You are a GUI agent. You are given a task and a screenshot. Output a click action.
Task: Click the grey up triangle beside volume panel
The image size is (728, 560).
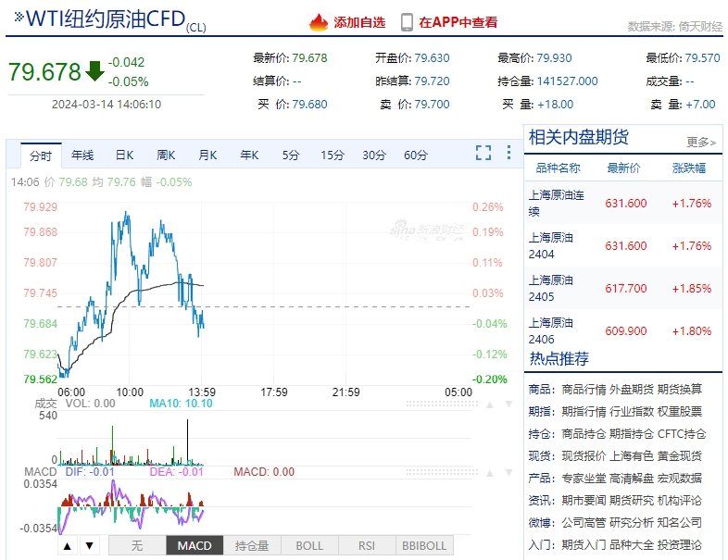click(x=489, y=404)
